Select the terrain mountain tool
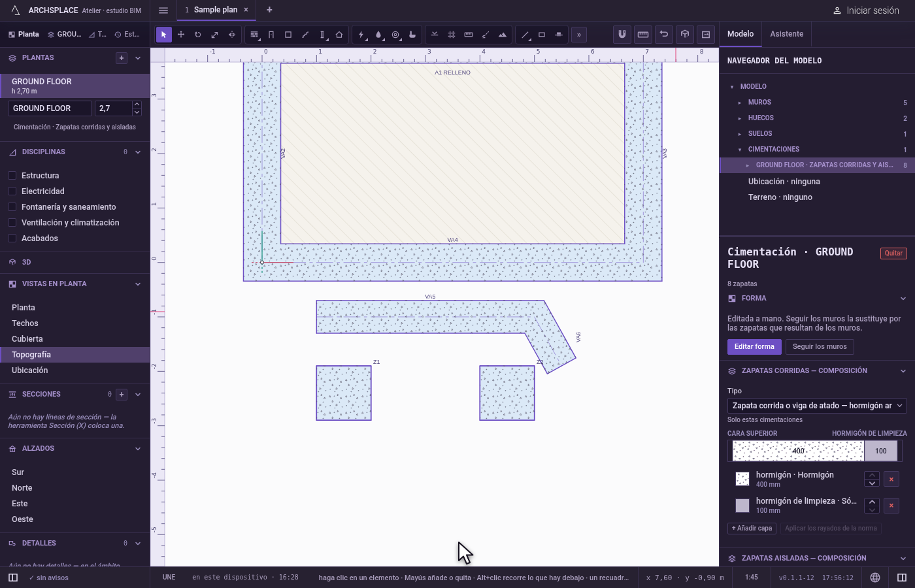This screenshot has height=588, width=915. 503,35
